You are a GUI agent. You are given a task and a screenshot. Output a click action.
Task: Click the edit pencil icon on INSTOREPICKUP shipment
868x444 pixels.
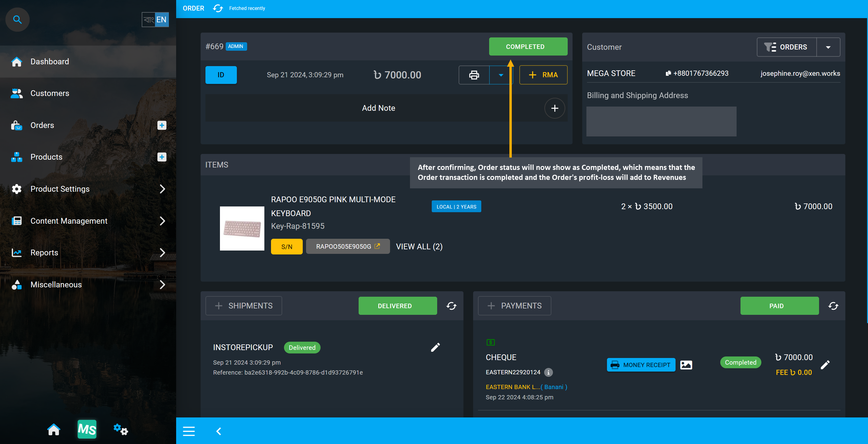[x=436, y=347]
